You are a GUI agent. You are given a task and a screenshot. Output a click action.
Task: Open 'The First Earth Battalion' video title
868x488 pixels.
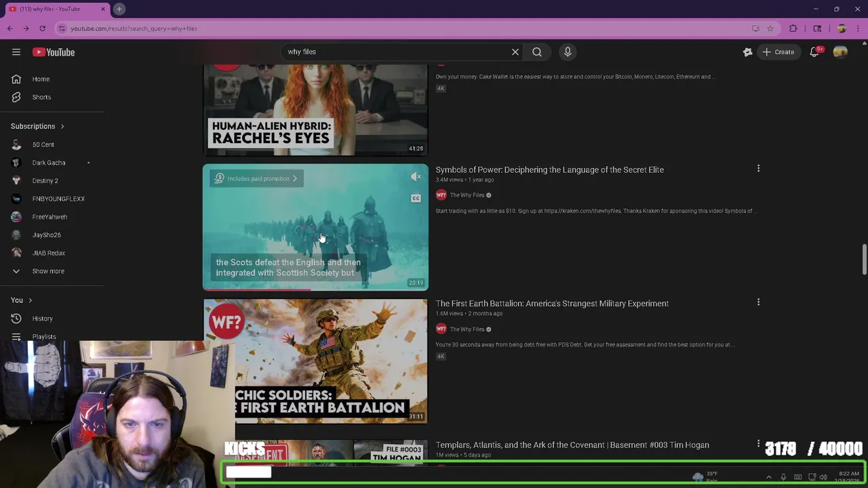552,304
